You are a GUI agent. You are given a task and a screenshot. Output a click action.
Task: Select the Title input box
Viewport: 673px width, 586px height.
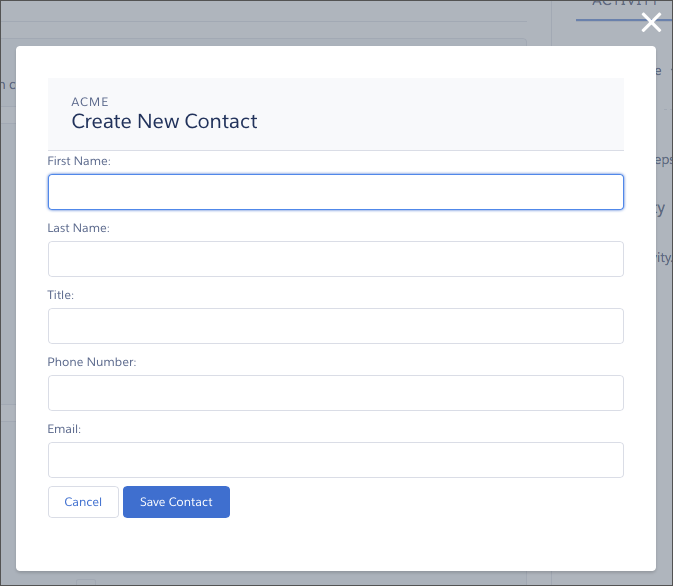335,326
